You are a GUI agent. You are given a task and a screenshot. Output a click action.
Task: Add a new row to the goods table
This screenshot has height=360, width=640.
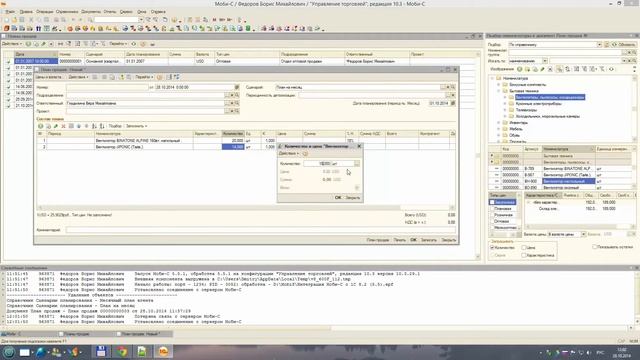(40, 126)
